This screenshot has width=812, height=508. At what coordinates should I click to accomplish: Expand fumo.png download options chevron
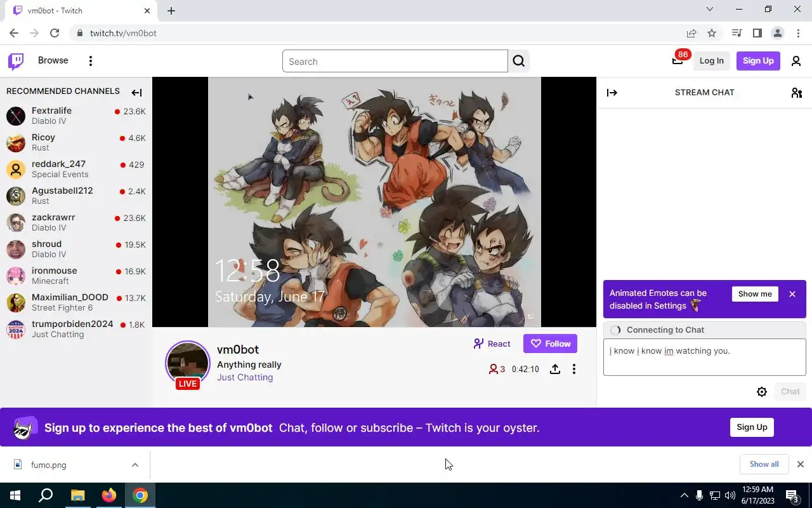coord(135,465)
